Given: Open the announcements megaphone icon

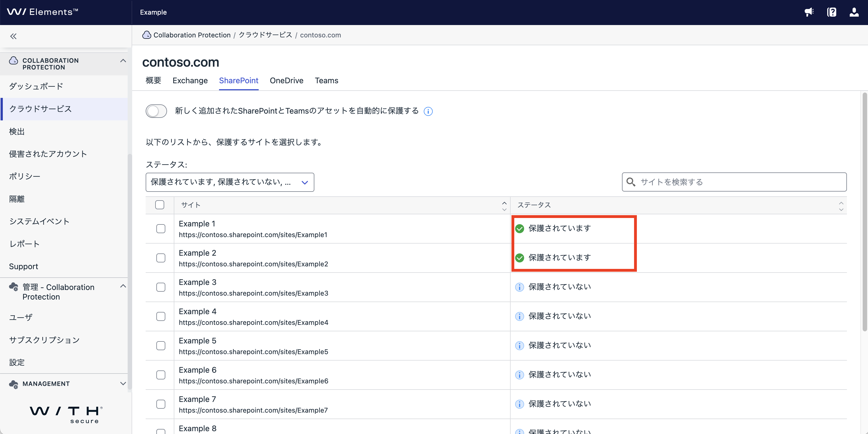Looking at the screenshot, I should [x=809, y=12].
